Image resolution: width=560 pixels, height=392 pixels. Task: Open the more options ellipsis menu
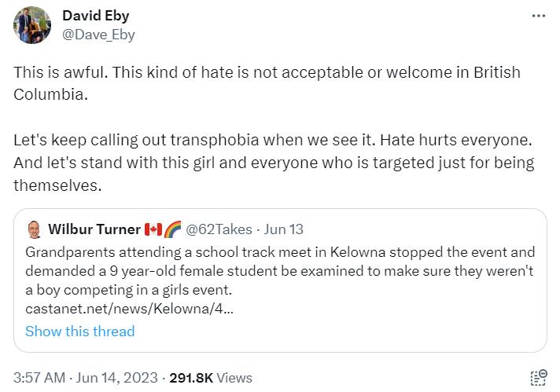pyautogui.click(x=538, y=16)
